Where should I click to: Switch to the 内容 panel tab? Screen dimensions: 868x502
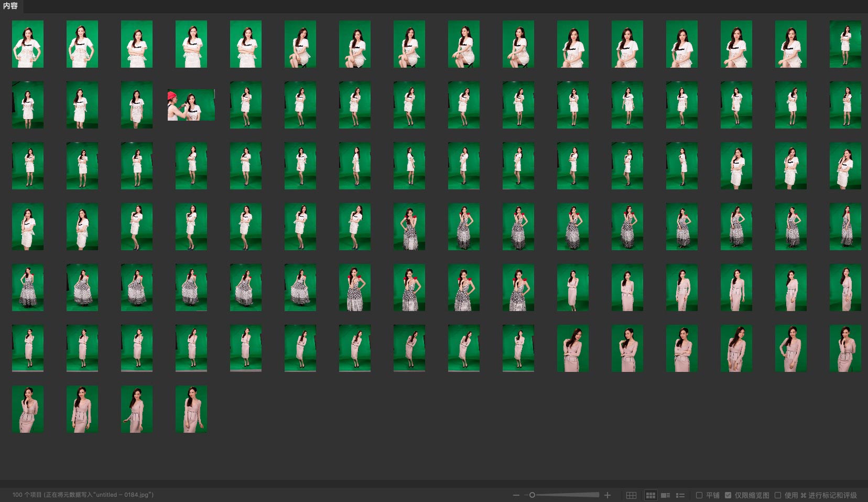[10, 6]
